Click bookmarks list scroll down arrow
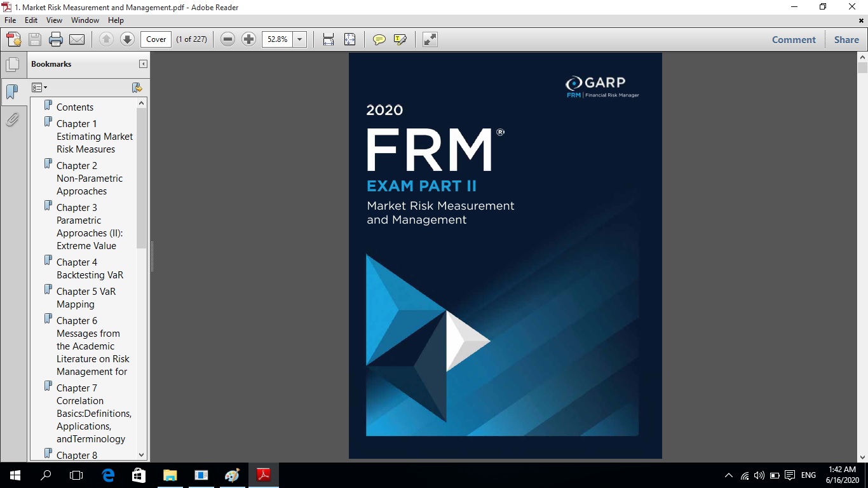Viewport: 868px width, 488px height. (142, 455)
